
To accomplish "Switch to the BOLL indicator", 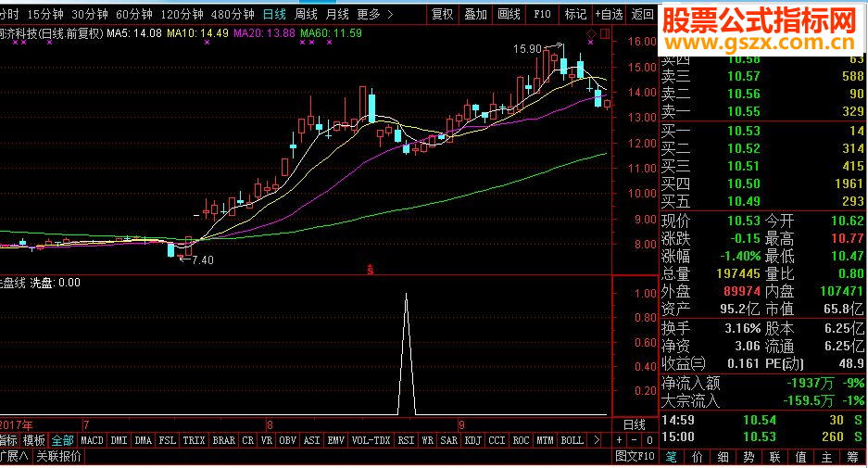I will pyautogui.click(x=572, y=441).
